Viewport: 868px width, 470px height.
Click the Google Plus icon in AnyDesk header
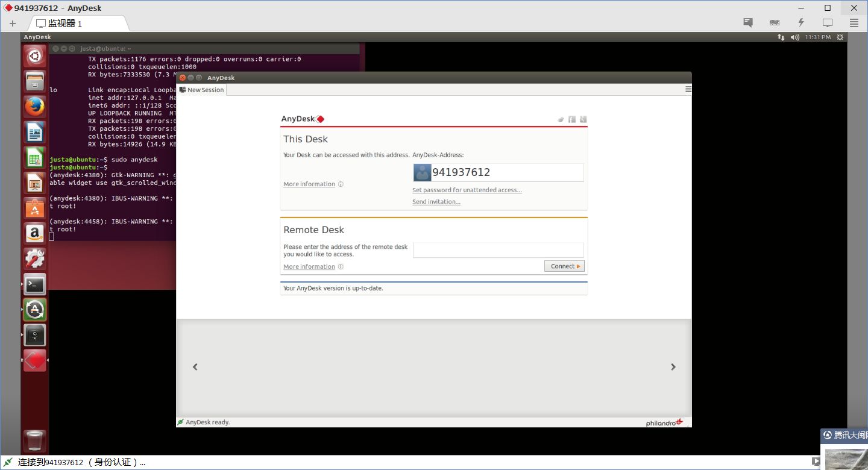click(x=583, y=119)
